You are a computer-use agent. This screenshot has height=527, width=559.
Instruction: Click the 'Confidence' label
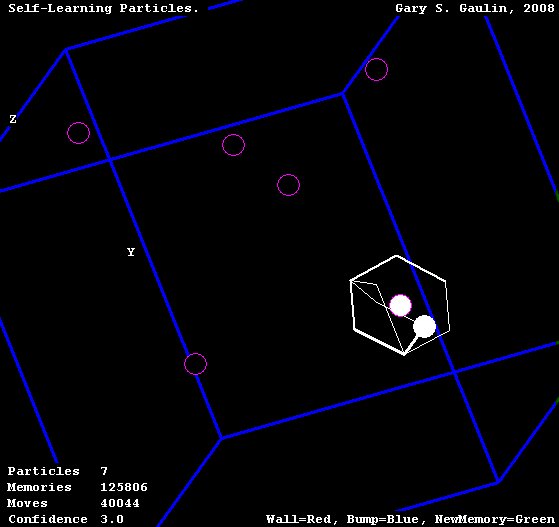pos(48,519)
